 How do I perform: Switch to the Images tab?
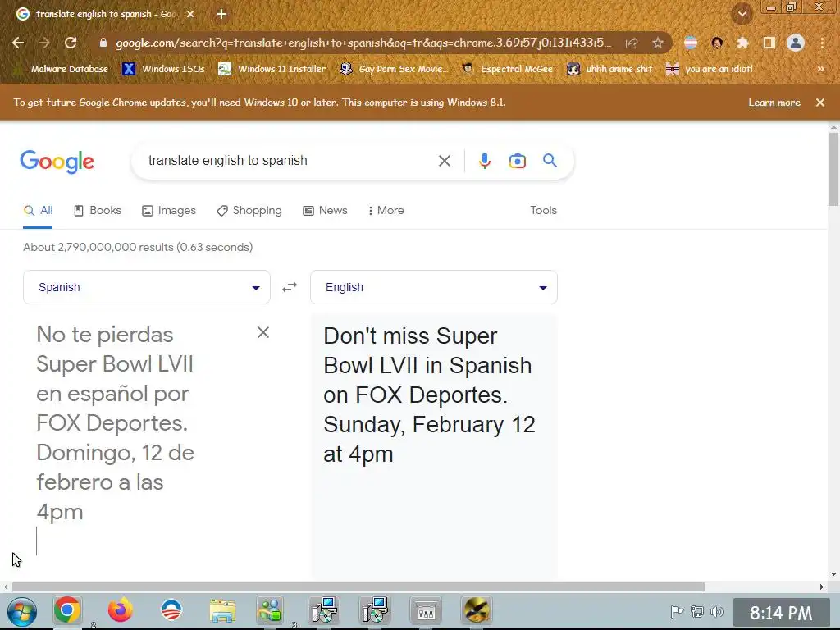169,211
